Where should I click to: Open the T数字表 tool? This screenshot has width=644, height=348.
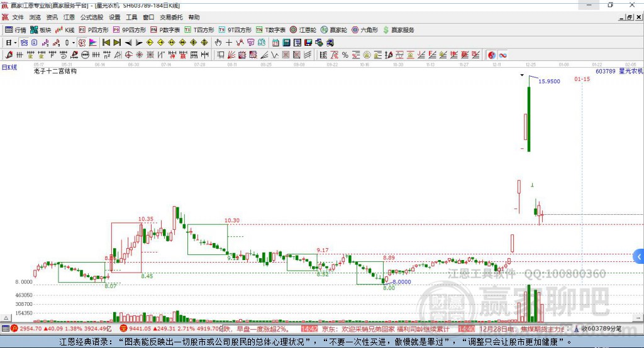[270, 30]
